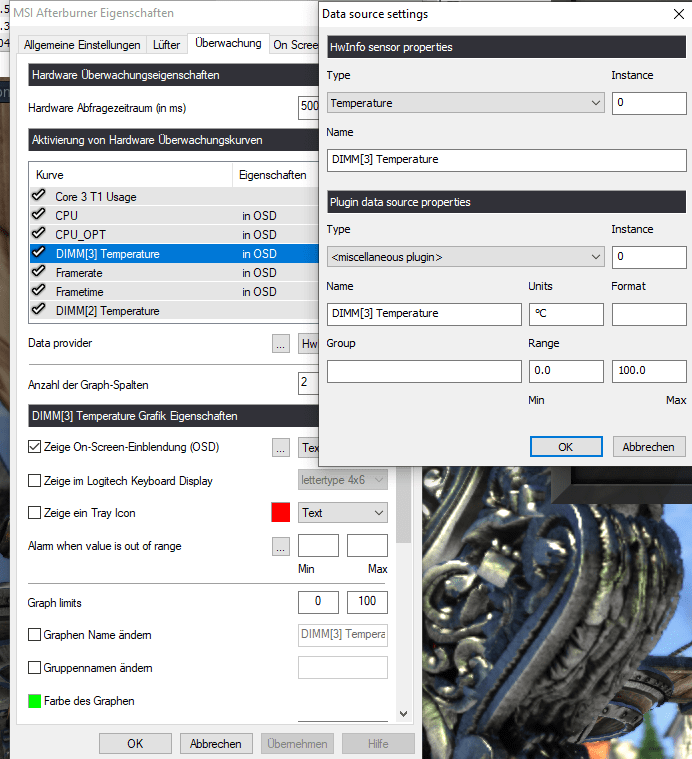This screenshot has height=759, width=692.
Task: Toggle checkmark for CPU curve row
Action: (38, 214)
